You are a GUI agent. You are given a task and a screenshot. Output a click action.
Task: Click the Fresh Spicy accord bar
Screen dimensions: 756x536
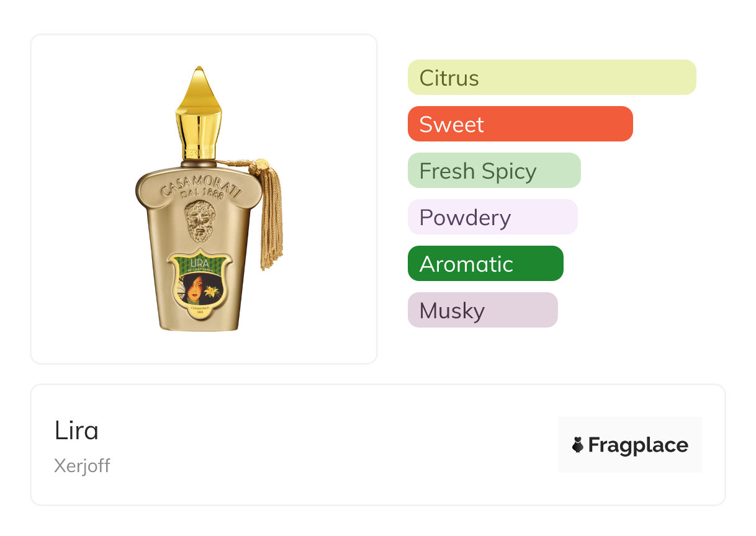(x=493, y=171)
